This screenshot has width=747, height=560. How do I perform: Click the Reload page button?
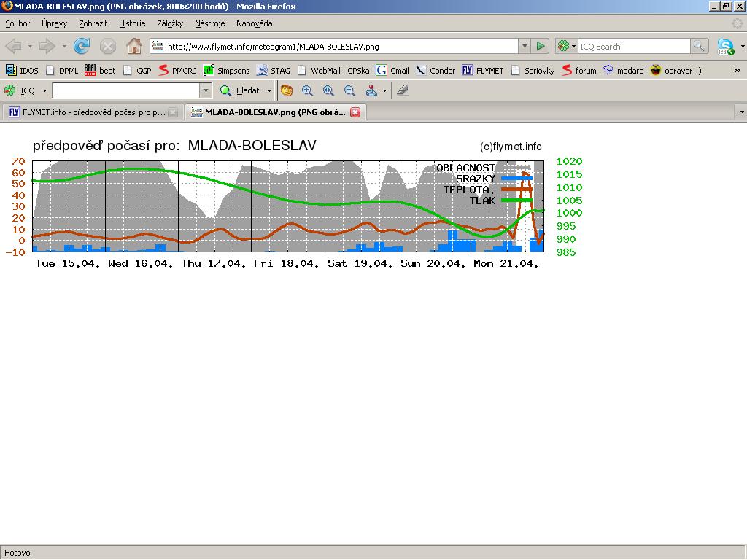(x=82, y=46)
